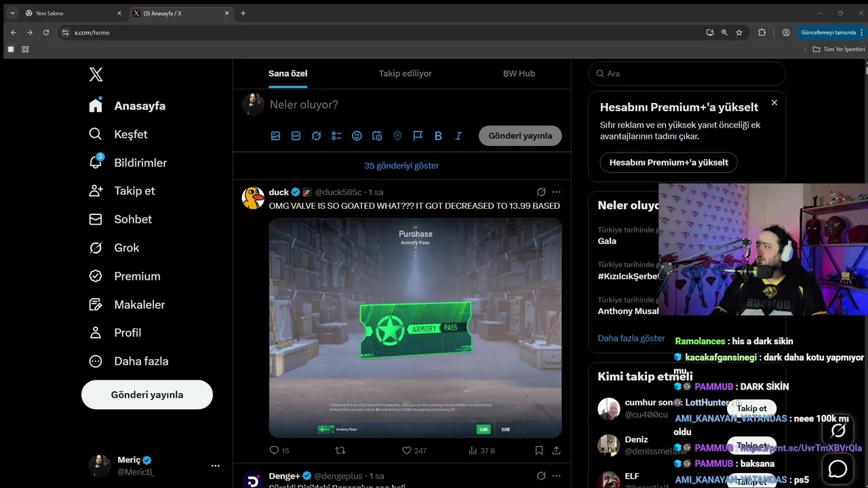Switch to Yeni Sekme browser tab
Viewport: 868px width, 488px height.
[x=73, y=13]
